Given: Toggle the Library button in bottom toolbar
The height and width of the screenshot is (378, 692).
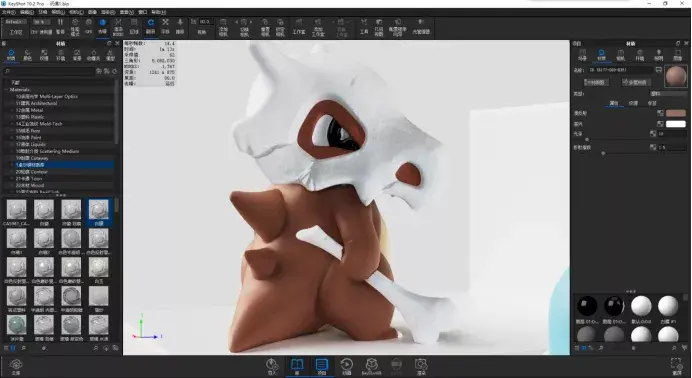Looking at the screenshot, I should coord(297,367).
